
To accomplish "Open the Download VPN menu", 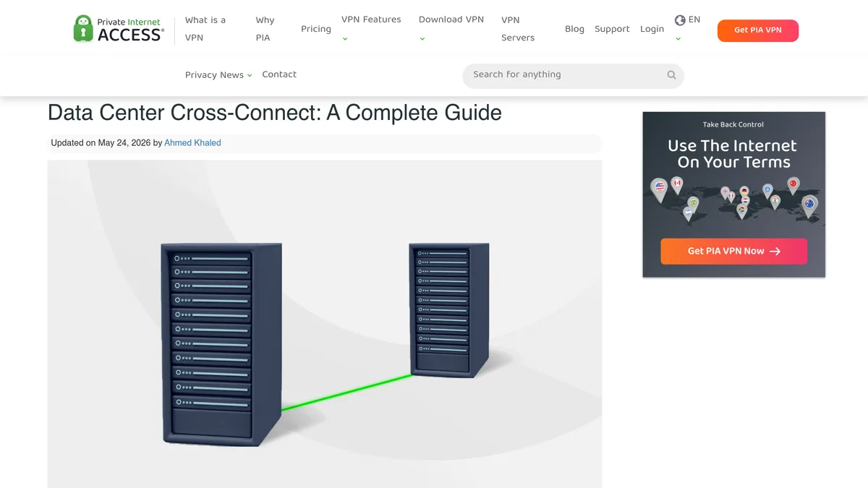I will [x=451, y=20].
